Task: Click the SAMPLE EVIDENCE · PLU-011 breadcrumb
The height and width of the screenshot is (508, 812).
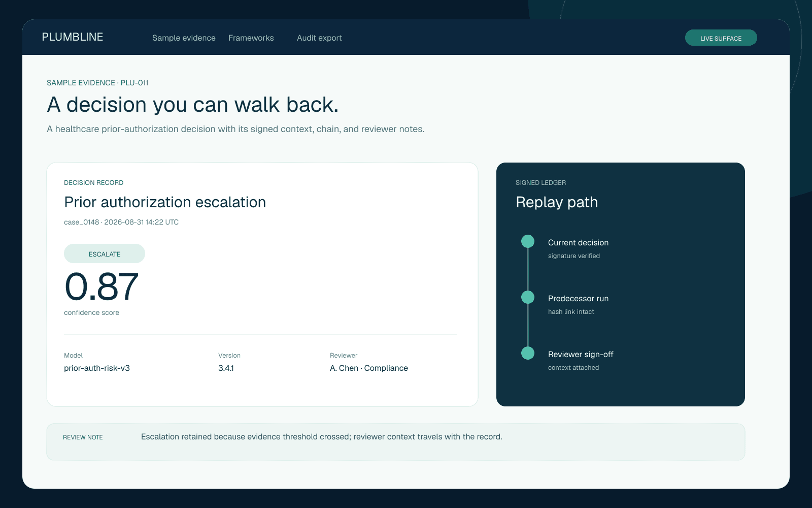Action: click(x=97, y=83)
